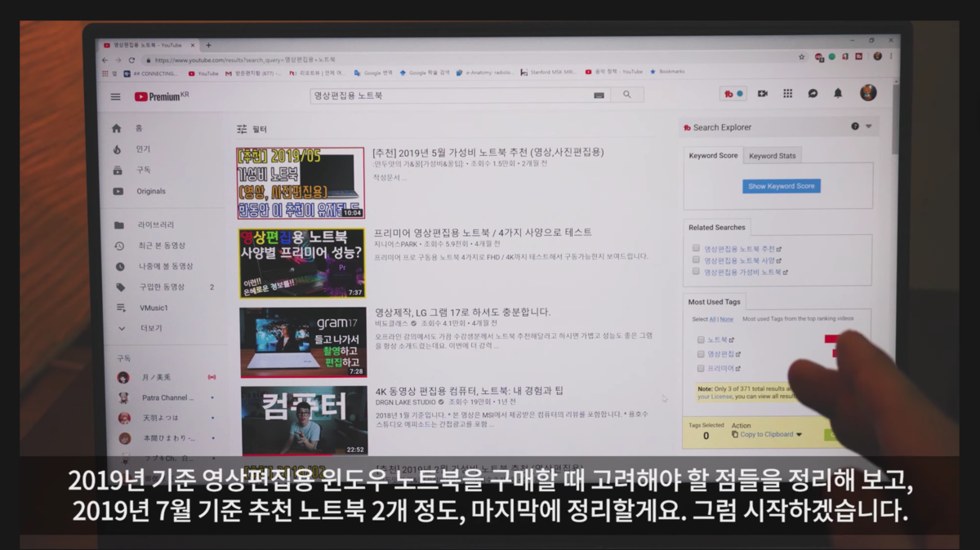Open the Copy to Clipboard dropdown
980x550 pixels.
coord(767,434)
